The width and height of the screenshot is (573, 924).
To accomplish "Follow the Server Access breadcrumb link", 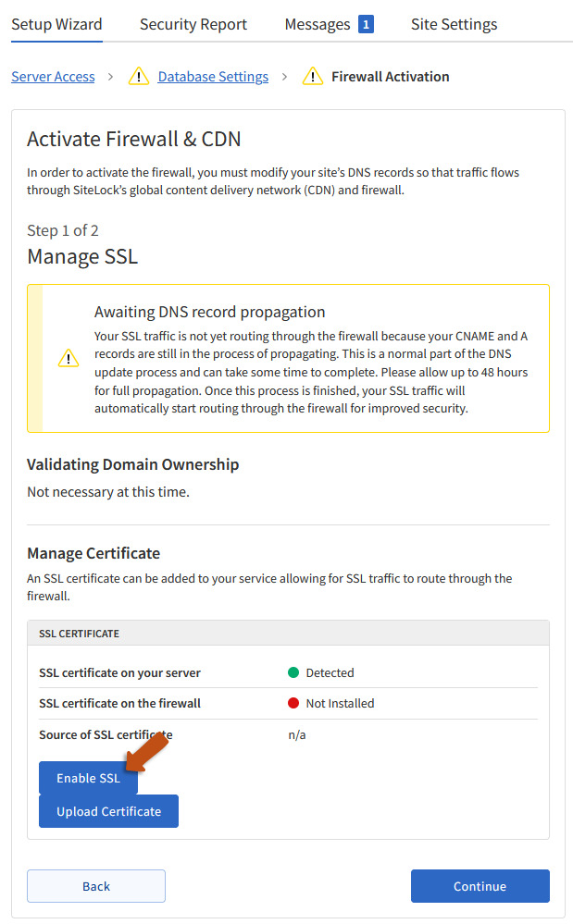I will (x=53, y=77).
